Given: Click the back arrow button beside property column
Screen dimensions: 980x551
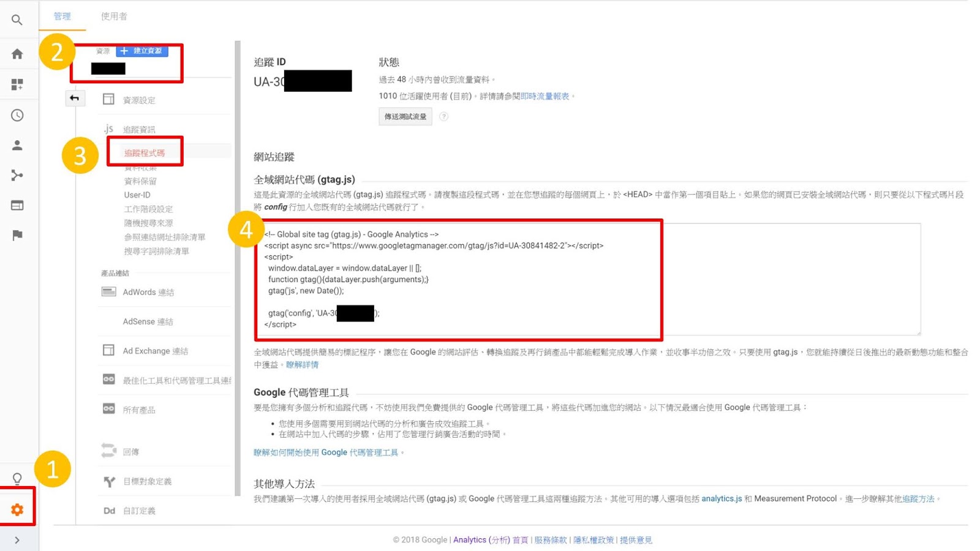Looking at the screenshot, I should (x=74, y=98).
